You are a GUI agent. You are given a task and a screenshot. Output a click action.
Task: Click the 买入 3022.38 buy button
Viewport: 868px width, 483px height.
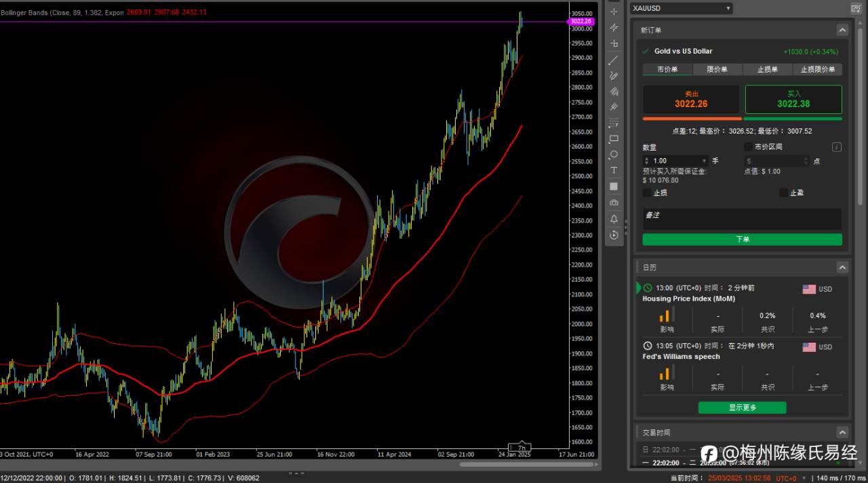(x=793, y=99)
